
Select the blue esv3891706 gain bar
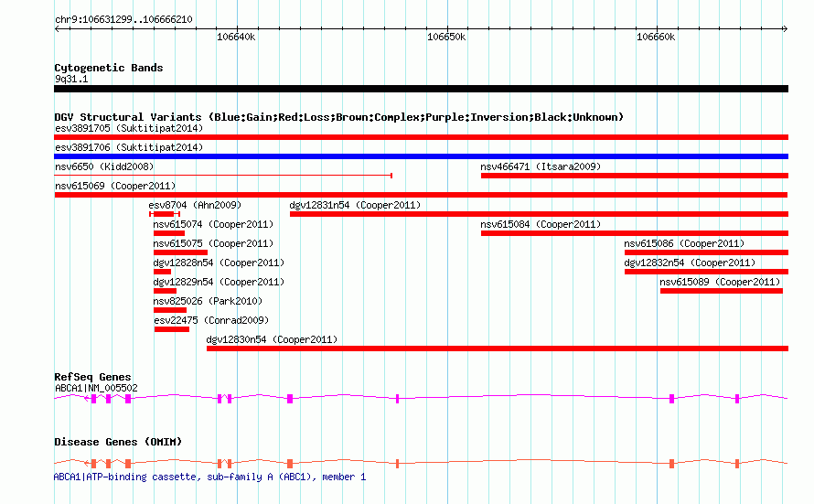pos(421,156)
